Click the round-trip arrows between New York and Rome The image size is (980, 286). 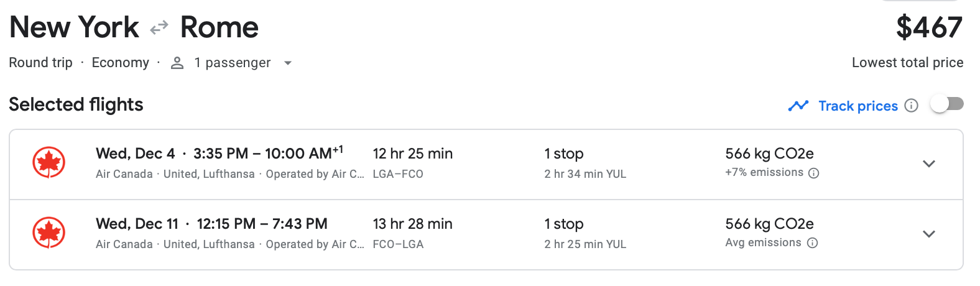159,27
